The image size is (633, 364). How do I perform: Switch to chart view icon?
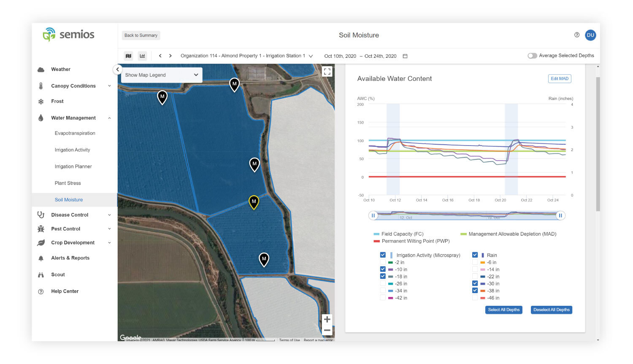click(x=142, y=56)
